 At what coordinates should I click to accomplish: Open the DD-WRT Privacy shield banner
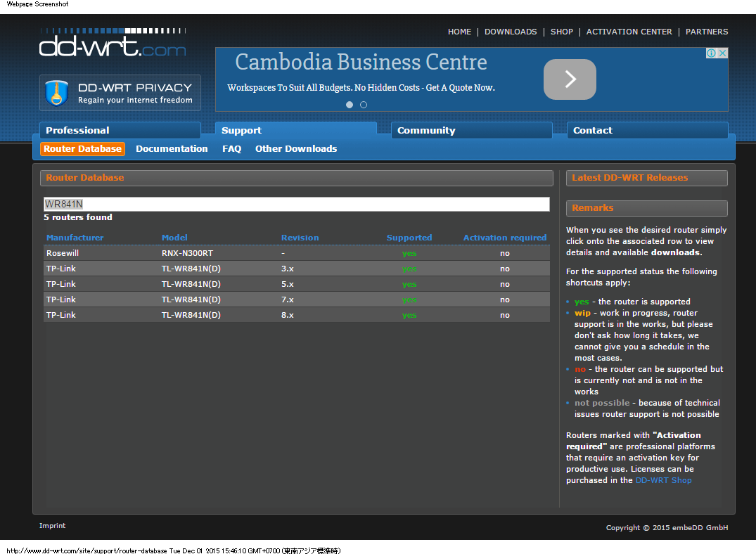tap(120, 93)
